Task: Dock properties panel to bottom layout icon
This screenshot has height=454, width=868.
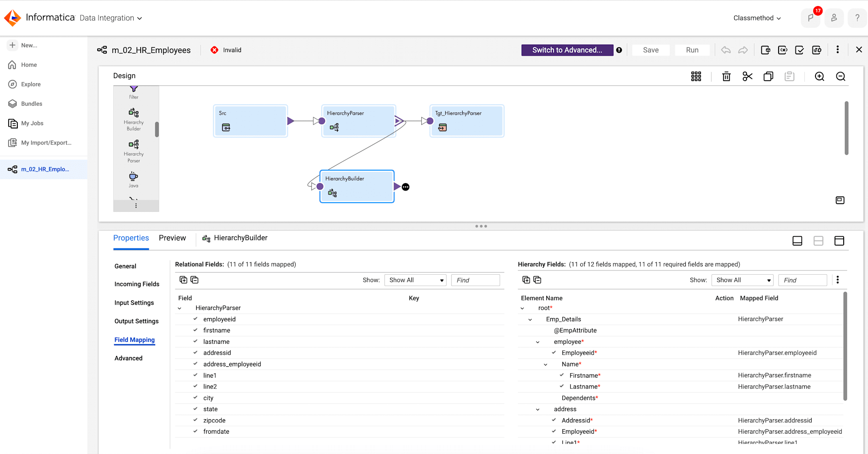Action: pos(797,241)
